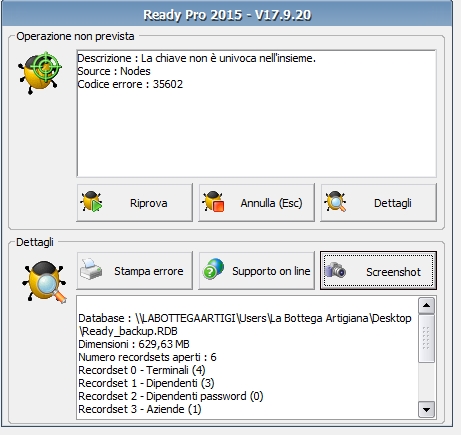Click the bug with red stop icon
Screen dimensions: 461x435
tap(214, 201)
